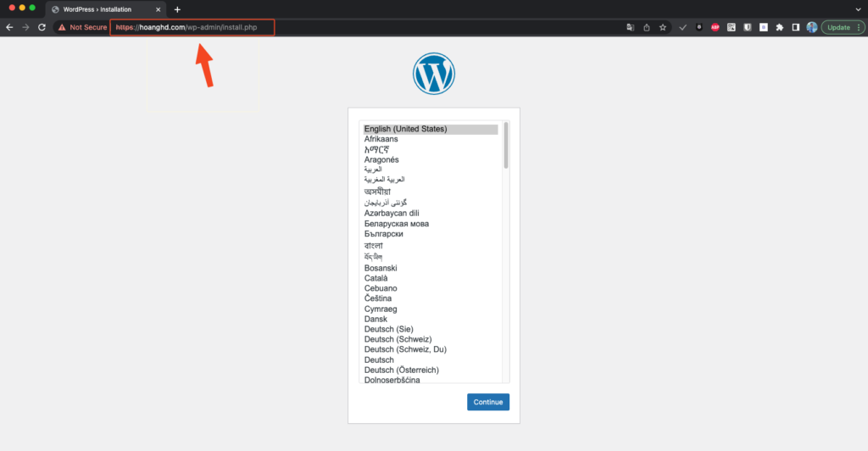Select the WordPress Installation tab
Viewport: 868px width, 451px height.
tap(105, 9)
